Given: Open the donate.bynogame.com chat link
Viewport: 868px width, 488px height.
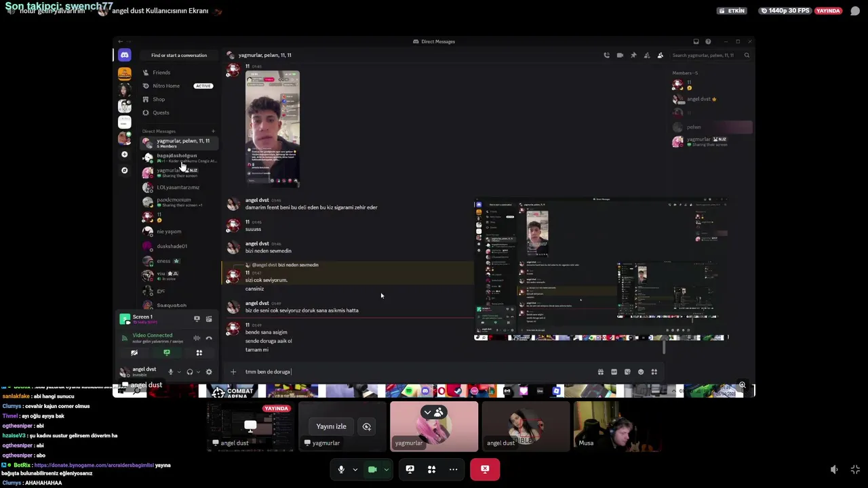Looking at the screenshot, I should point(94,465).
